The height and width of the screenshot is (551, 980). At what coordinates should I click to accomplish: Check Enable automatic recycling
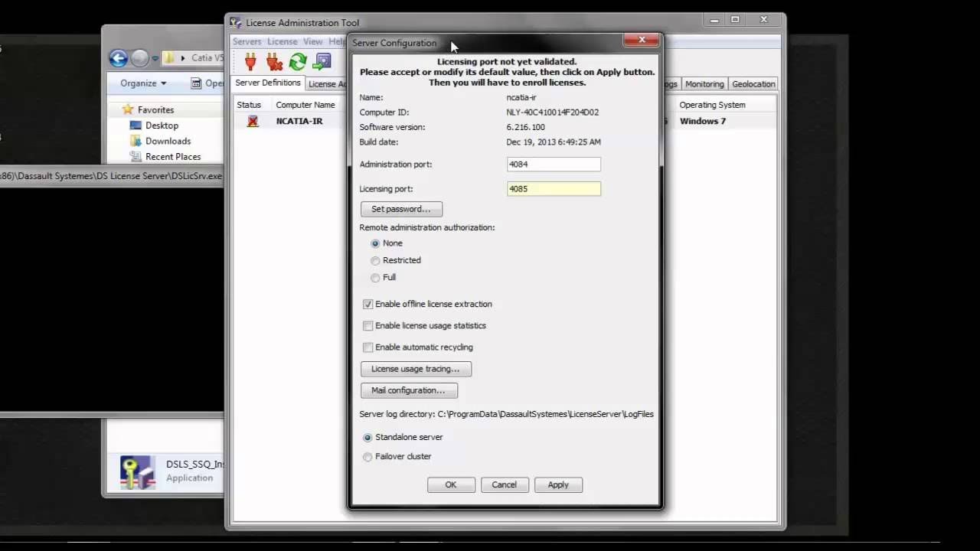pyautogui.click(x=368, y=347)
